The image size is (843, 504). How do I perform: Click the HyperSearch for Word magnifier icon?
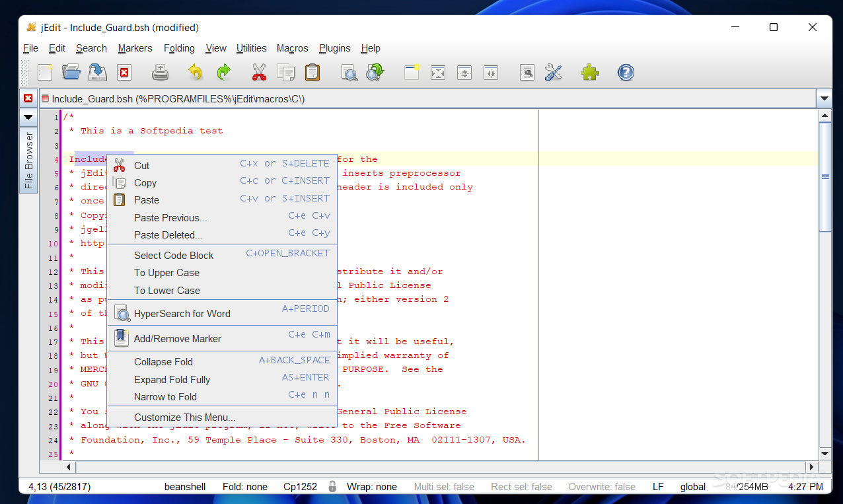[122, 313]
